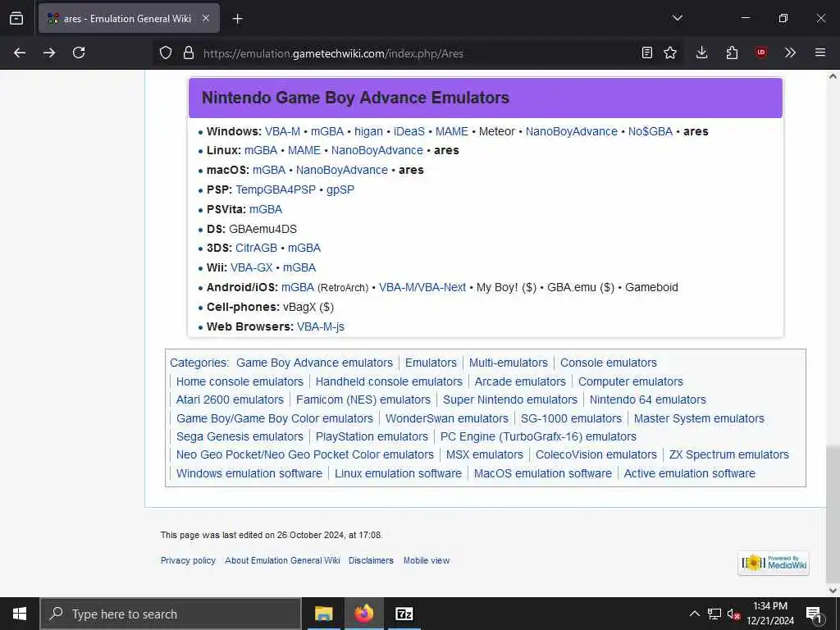
Task: Open the Windows Start menu
Action: point(20,614)
